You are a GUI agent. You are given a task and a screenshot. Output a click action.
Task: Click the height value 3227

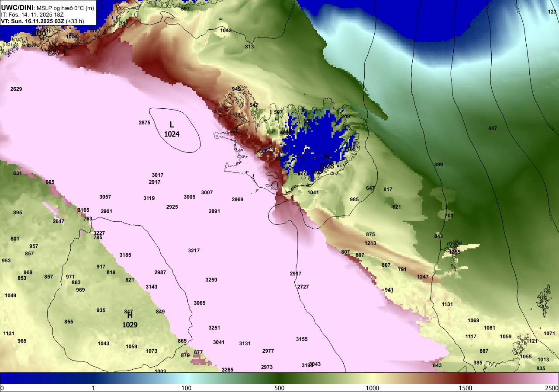pyautogui.click(x=99, y=233)
